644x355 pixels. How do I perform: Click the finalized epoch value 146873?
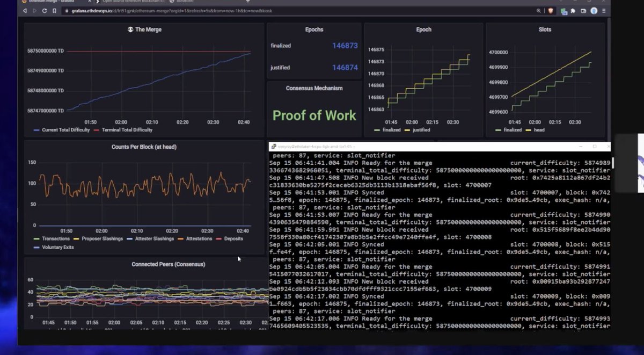[345, 46]
